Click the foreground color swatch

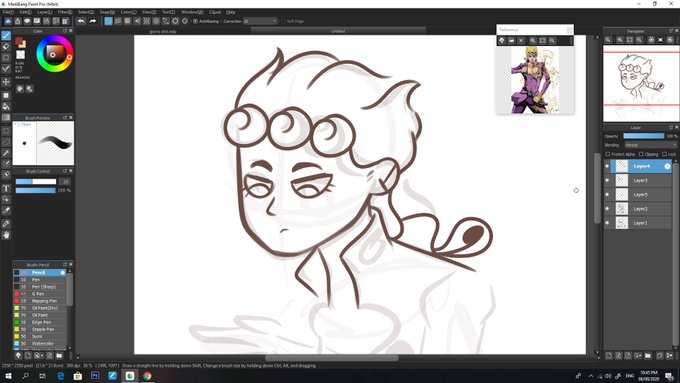click(x=19, y=41)
